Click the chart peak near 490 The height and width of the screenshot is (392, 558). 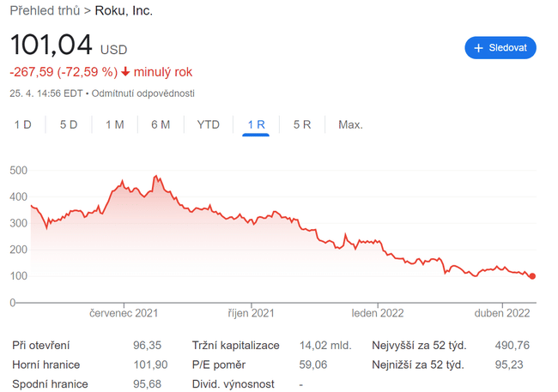point(156,176)
